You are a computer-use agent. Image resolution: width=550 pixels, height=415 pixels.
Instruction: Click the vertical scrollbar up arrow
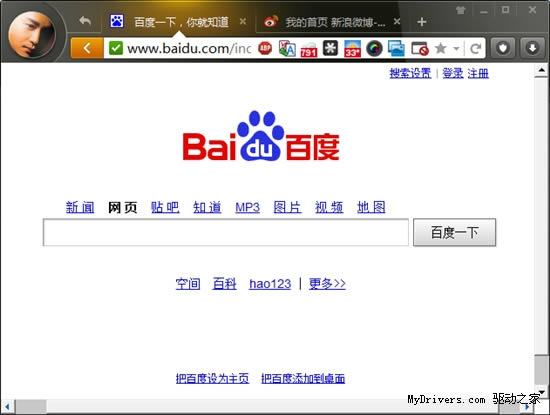point(542,71)
